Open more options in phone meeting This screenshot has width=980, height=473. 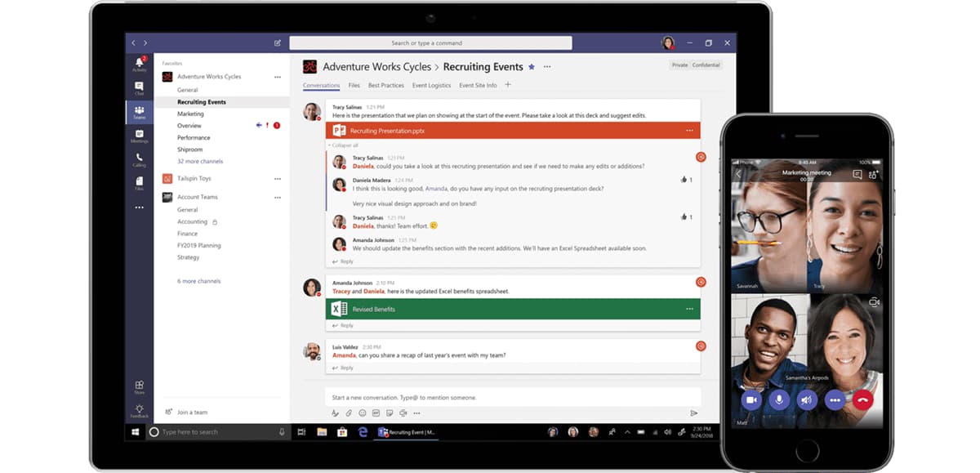(835, 399)
